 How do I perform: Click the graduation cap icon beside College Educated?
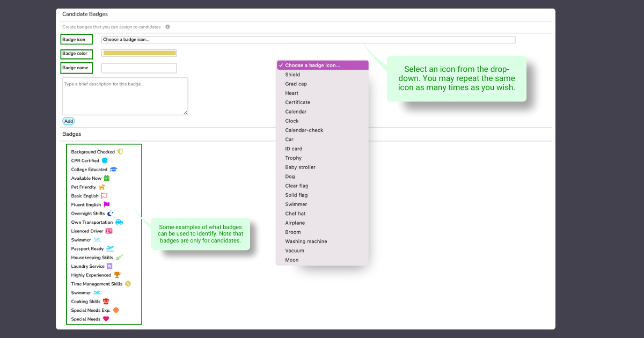coord(114,170)
